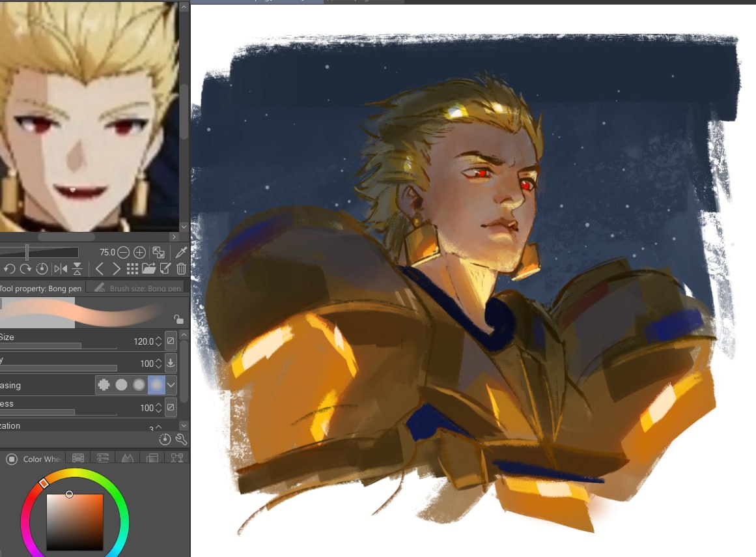This screenshot has height=557, width=756.
Task: Expand the anti-aliasing dropdown arrow
Action: [x=171, y=385]
